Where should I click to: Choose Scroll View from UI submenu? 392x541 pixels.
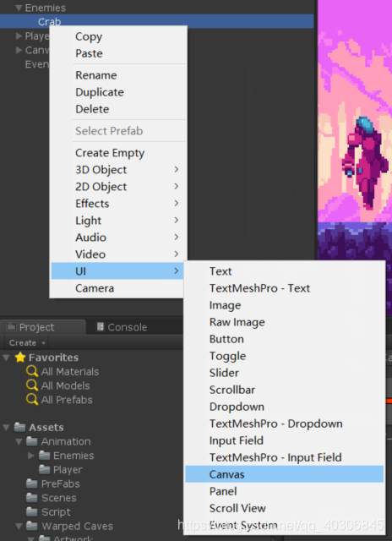coord(285,508)
